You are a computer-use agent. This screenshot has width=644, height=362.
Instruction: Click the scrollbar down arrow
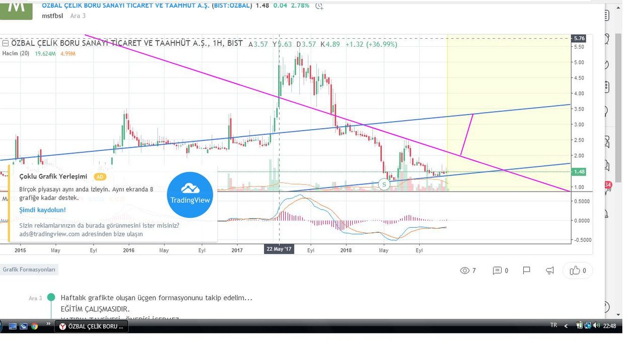pyautogui.click(x=618, y=315)
